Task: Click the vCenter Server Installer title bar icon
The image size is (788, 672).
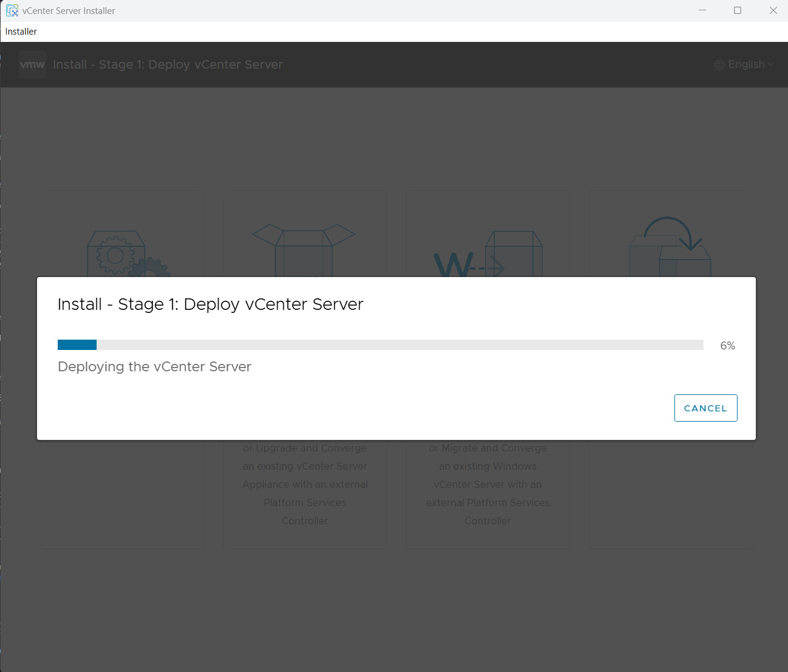Action: 12,10
